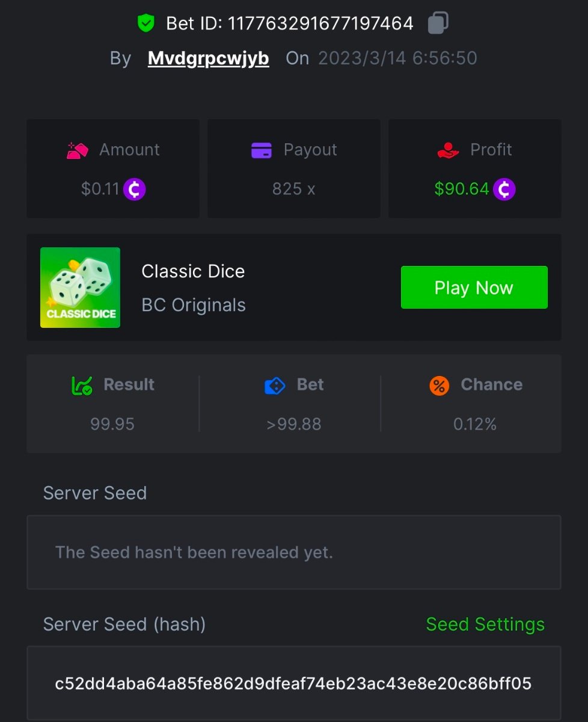Click the purple Payout card icon
Screen dimensions: 588x722
click(262, 150)
